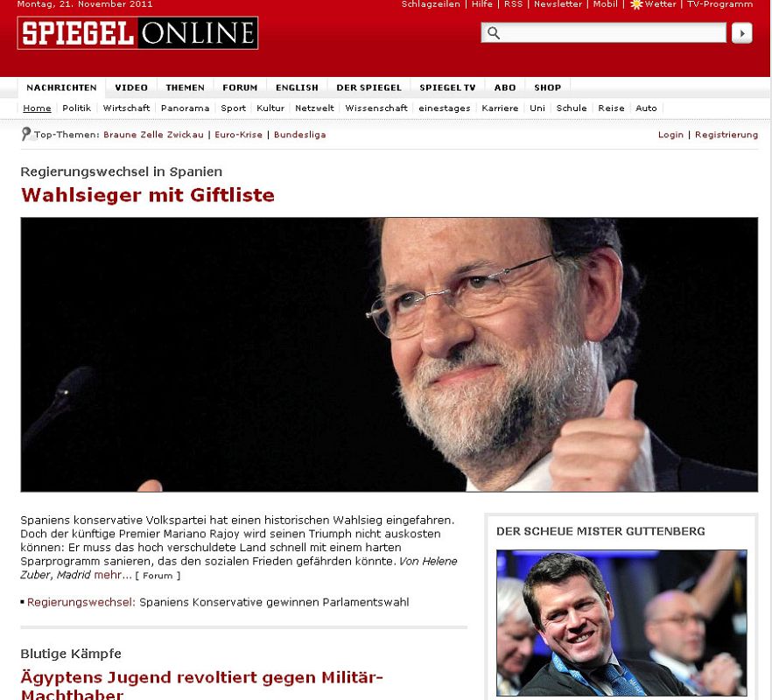Open the Registrierung link
The width and height of the screenshot is (772, 700).
click(x=726, y=135)
